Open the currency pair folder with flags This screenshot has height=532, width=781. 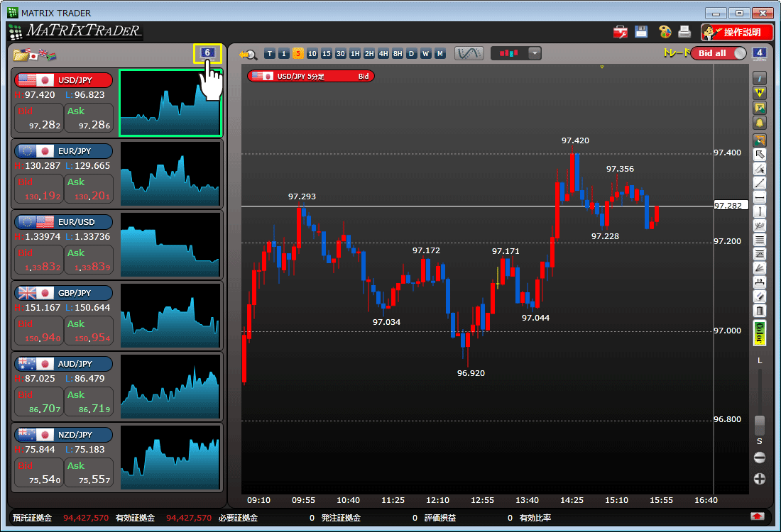pyautogui.click(x=34, y=55)
